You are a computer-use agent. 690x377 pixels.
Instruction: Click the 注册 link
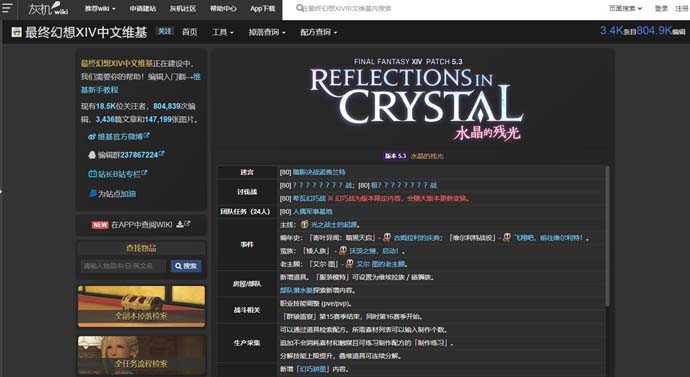(x=683, y=8)
